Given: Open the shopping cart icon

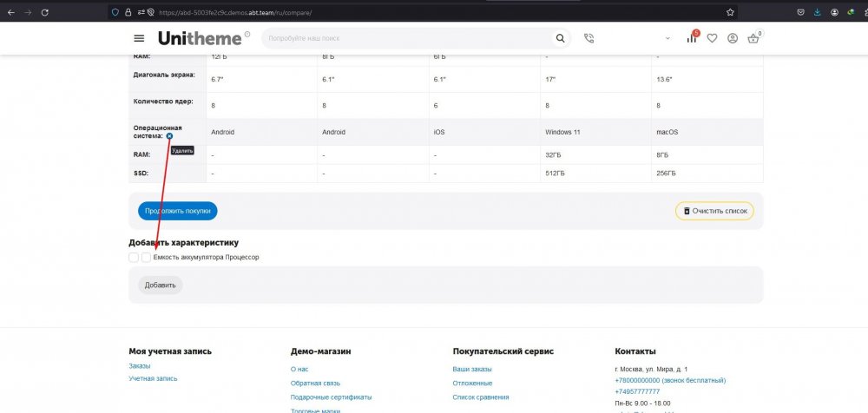Looking at the screenshot, I should click(x=753, y=38).
